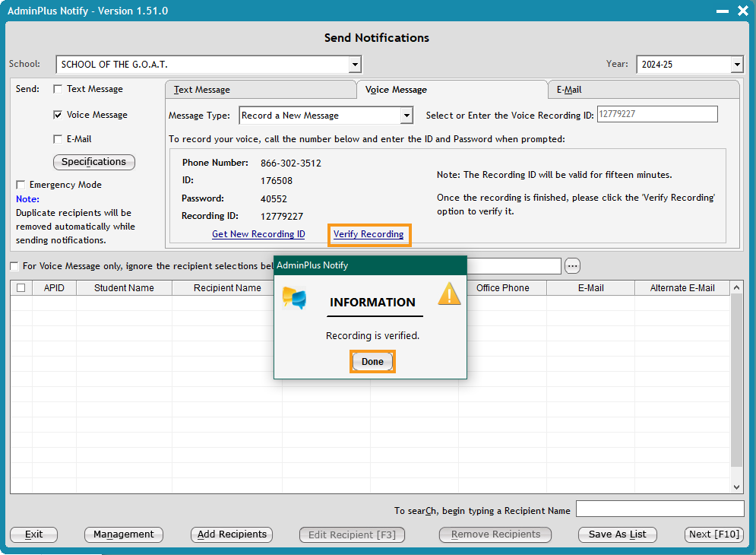
Task: Expand the Message Type dropdown
Action: pos(407,116)
